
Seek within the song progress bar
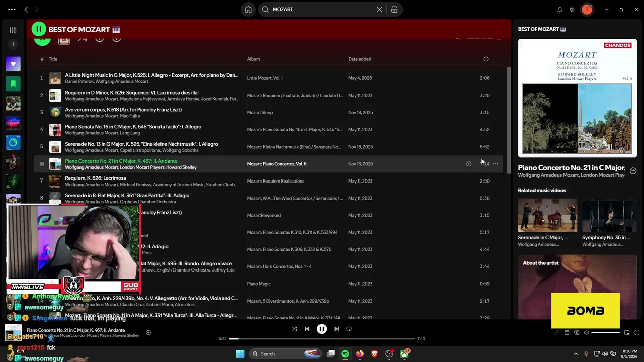pyautogui.click(x=322, y=339)
